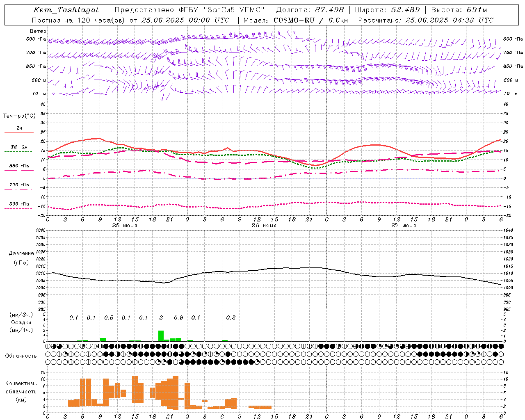Click the station name Kem_Tashtagol
The width and height of the screenshot is (525, 420).
[66, 10]
